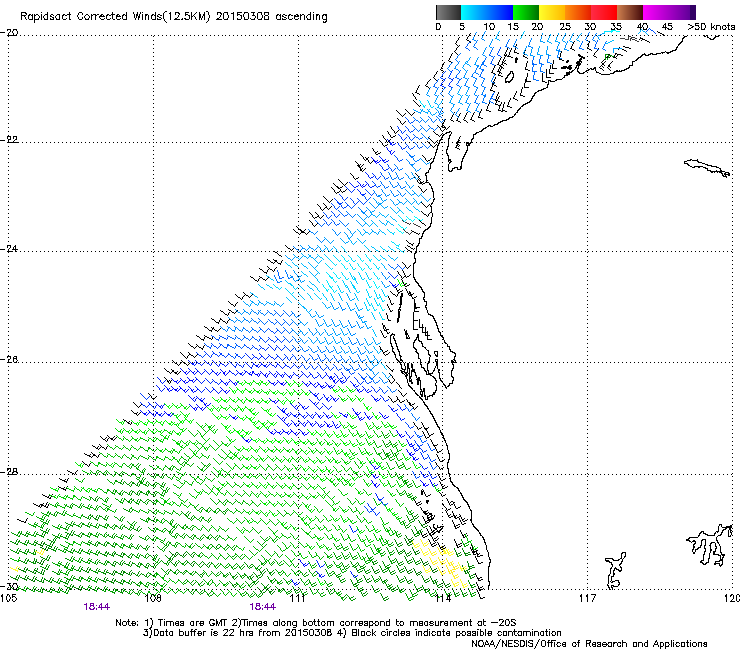The image size is (740, 650).
Task: Click the gray 0-5 knots color swatch
Action: click(x=448, y=12)
